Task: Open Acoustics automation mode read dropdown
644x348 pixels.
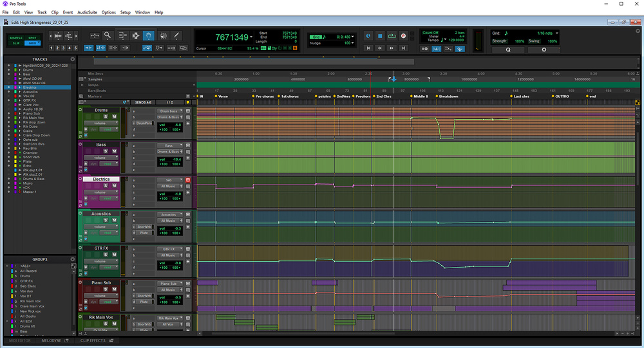Action: [108, 233]
